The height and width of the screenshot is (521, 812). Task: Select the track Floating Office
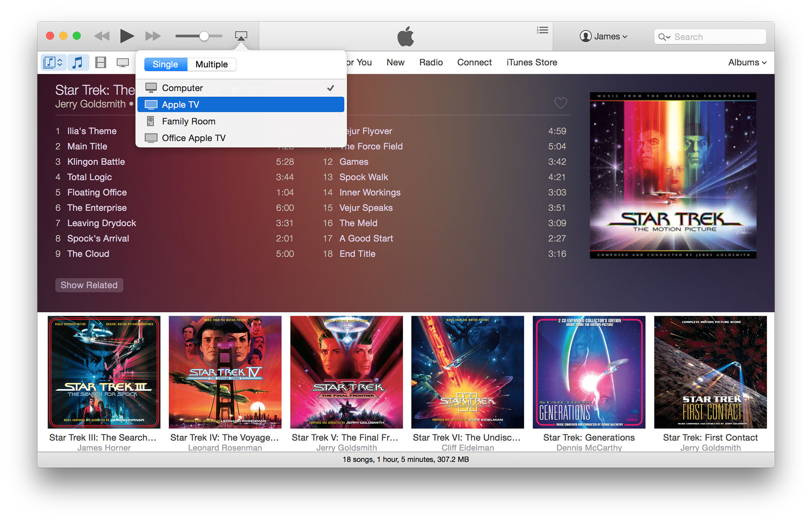click(97, 192)
